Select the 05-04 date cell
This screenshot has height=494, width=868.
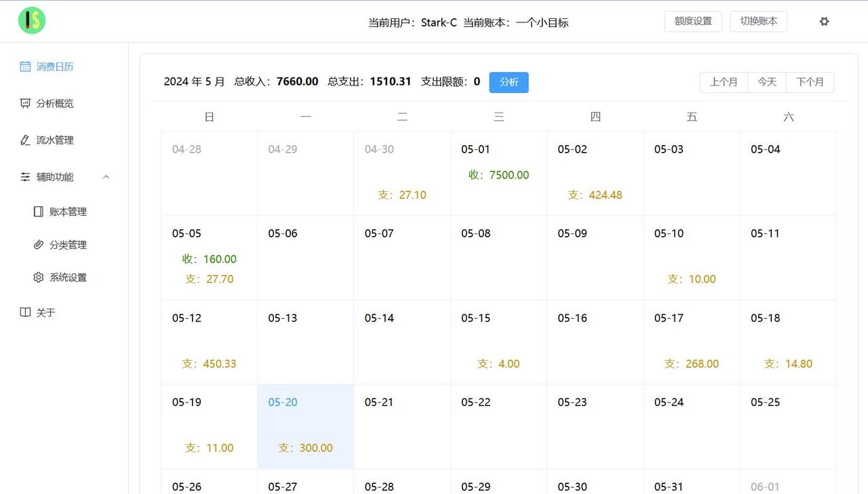pos(788,174)
